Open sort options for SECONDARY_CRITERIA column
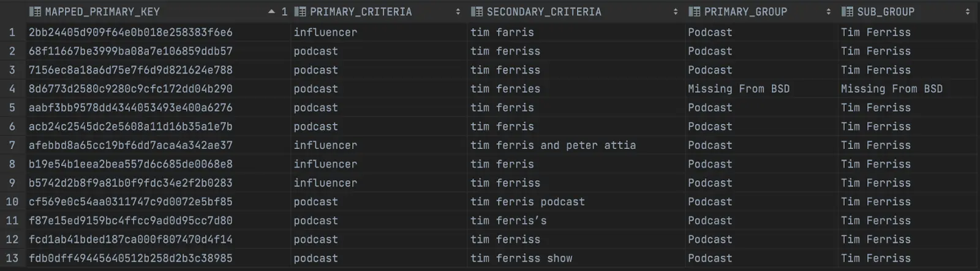Viewport: 980px width, 271px height. [x=676, y=12]
